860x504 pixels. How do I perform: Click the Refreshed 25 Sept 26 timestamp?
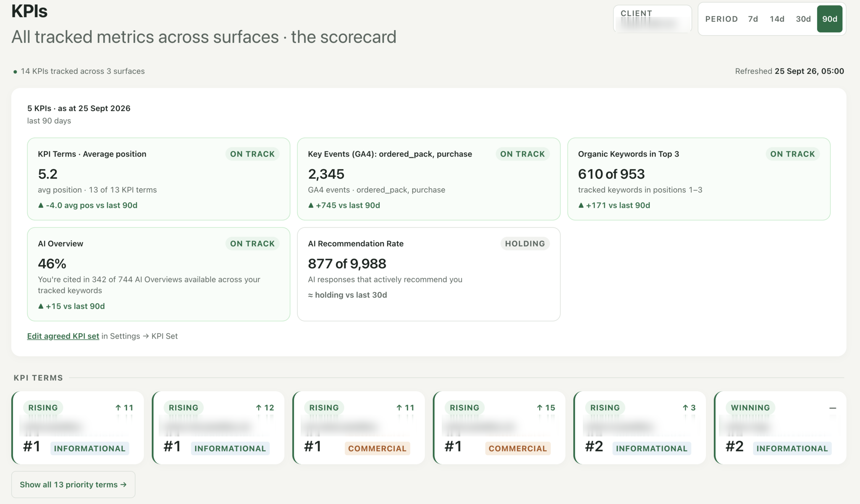(789, 71)
